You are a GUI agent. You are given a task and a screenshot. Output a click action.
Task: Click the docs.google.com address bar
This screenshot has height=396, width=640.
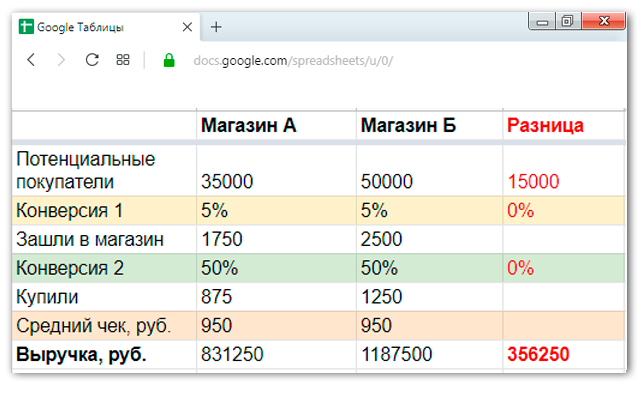293,61
